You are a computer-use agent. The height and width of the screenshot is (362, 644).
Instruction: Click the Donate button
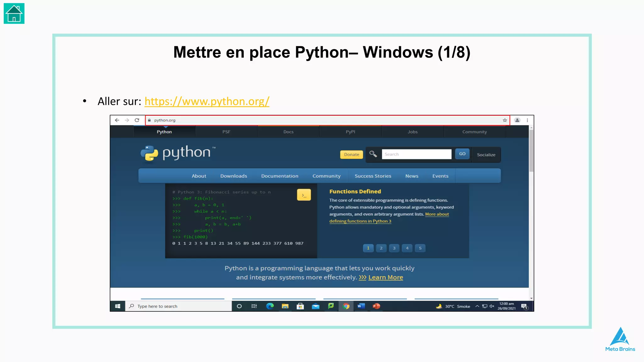tap(352, 154)
